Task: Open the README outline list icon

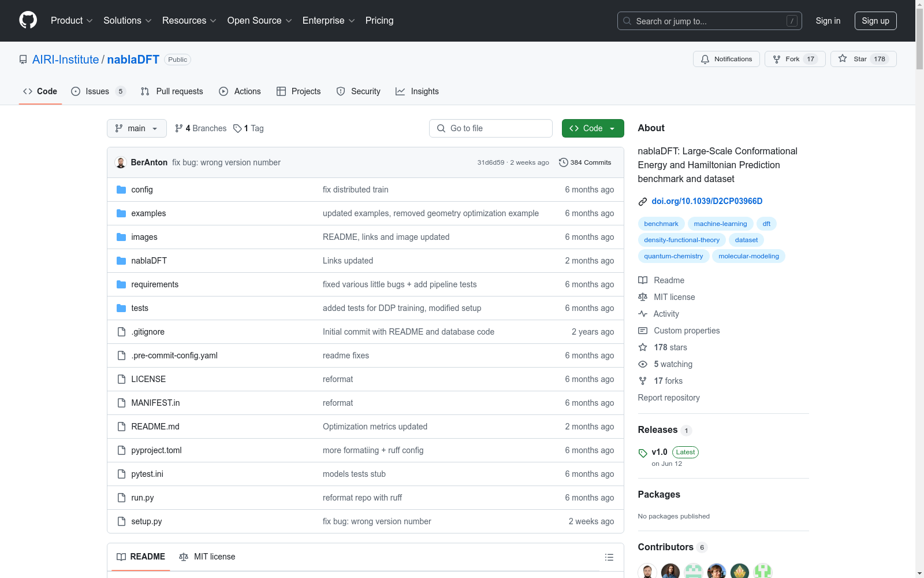Action: (x=609, y=557)
